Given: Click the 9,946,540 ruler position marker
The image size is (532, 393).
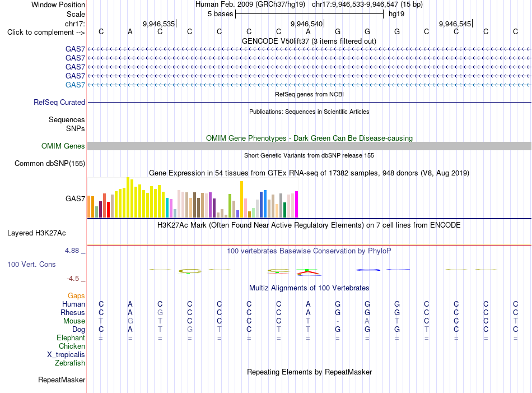Looking at the screenshot, I should click(307, 24).
